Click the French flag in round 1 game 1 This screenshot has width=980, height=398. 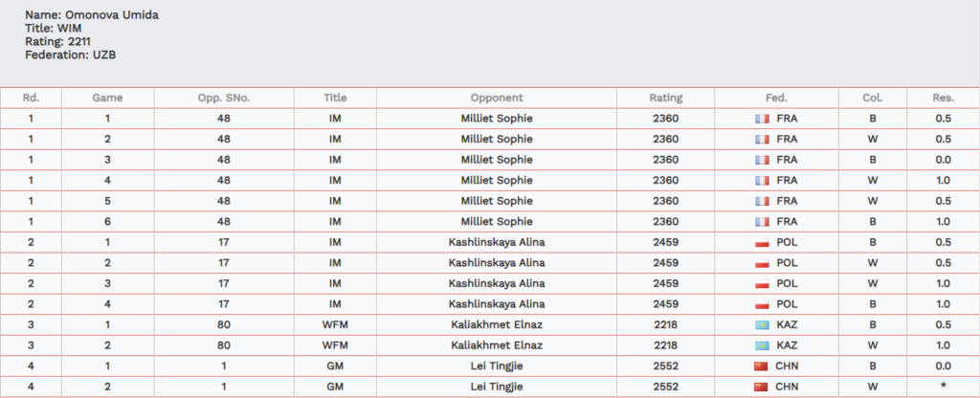(x=762, y=118)
